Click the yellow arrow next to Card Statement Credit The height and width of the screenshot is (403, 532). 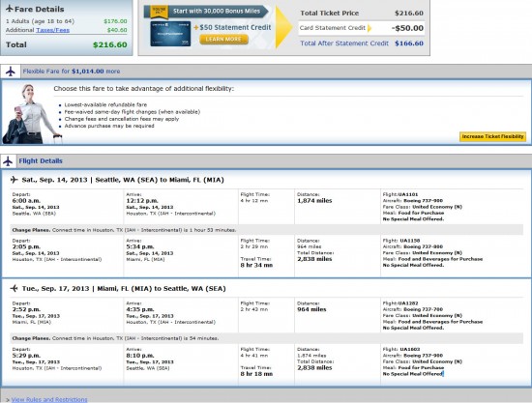point(369,28)
